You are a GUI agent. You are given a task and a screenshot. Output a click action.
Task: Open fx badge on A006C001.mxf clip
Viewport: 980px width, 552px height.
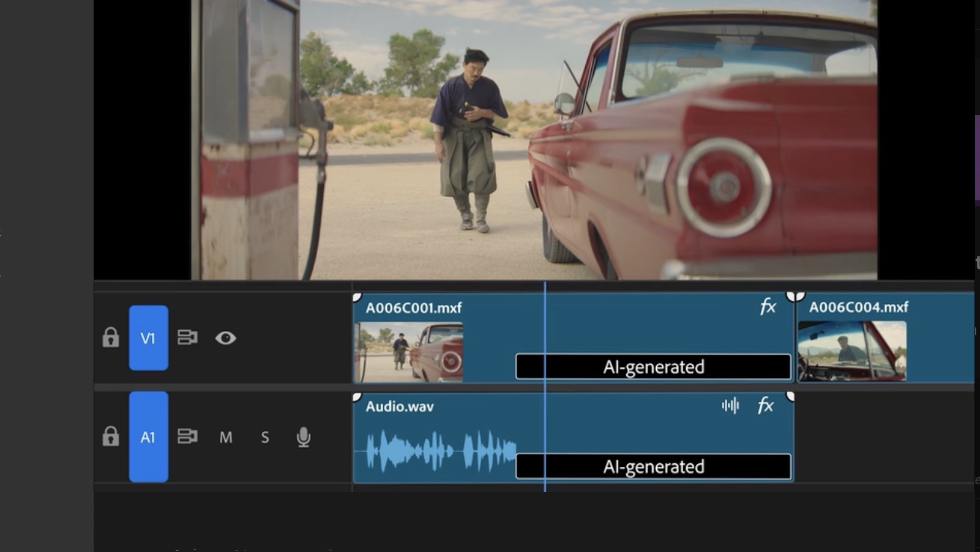coord(768,306)
